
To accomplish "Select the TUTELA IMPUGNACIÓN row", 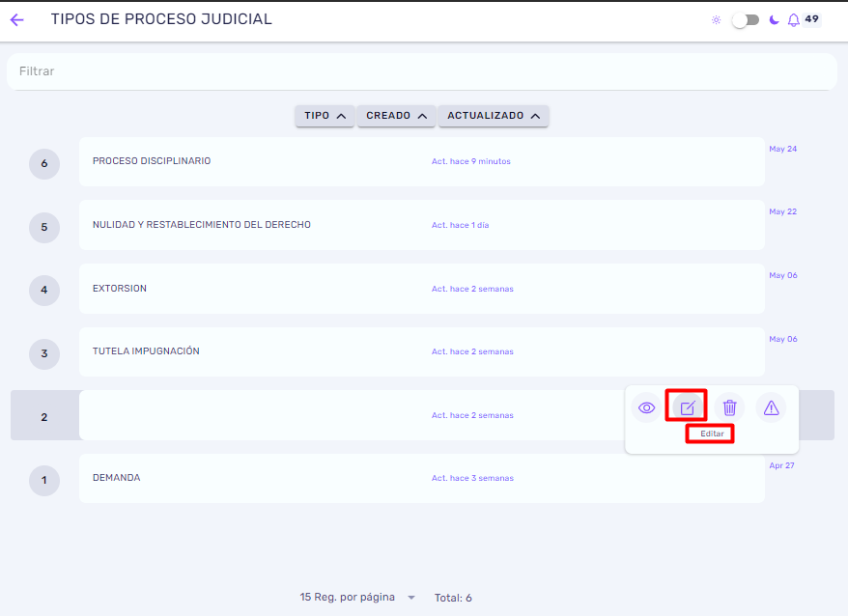I will 422,351.
